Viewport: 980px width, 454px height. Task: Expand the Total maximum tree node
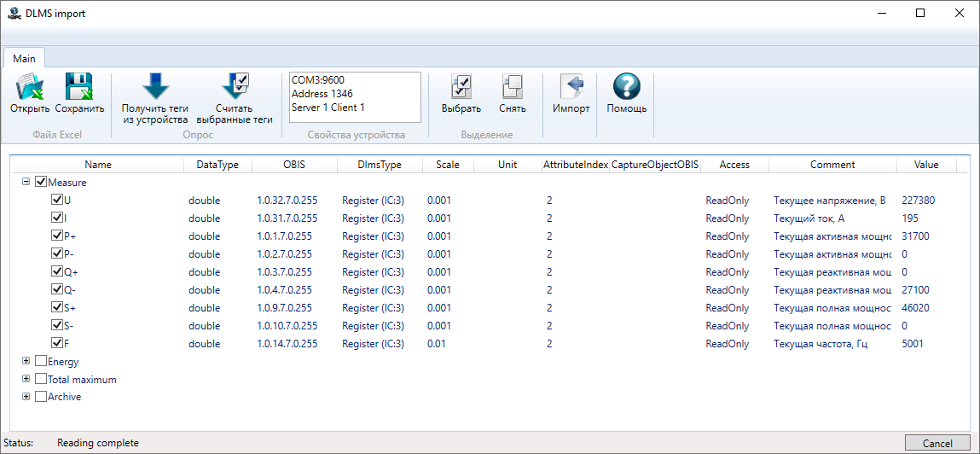click(26, 379)
